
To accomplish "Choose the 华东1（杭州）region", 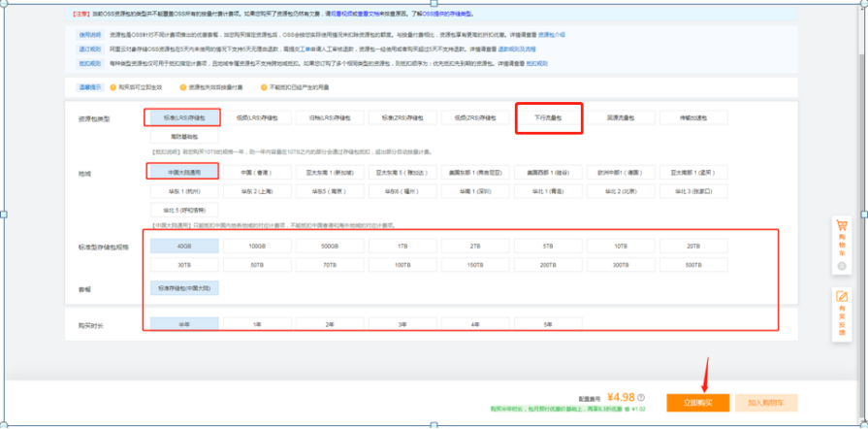I will pyautogui.click(x=184, y=191).
